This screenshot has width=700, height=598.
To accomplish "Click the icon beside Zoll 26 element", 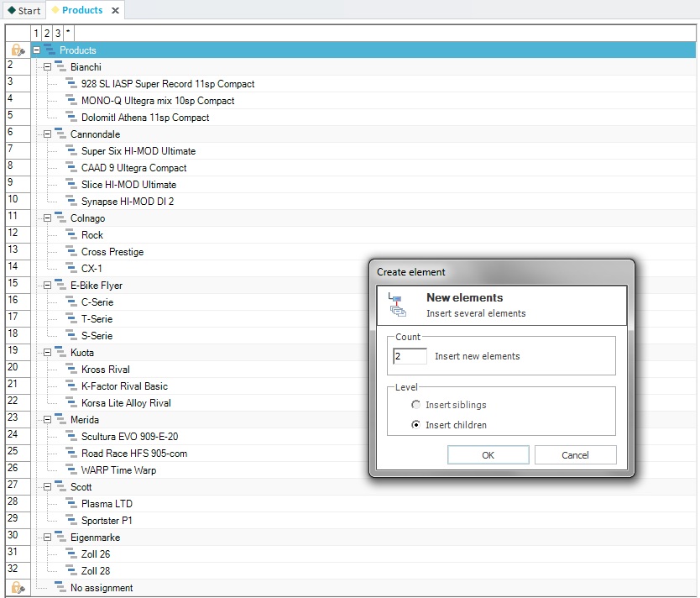I will (71, 553).
